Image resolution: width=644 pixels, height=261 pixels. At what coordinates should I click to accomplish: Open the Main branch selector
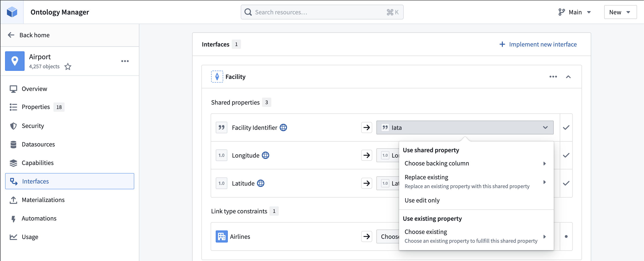point(574,12)
